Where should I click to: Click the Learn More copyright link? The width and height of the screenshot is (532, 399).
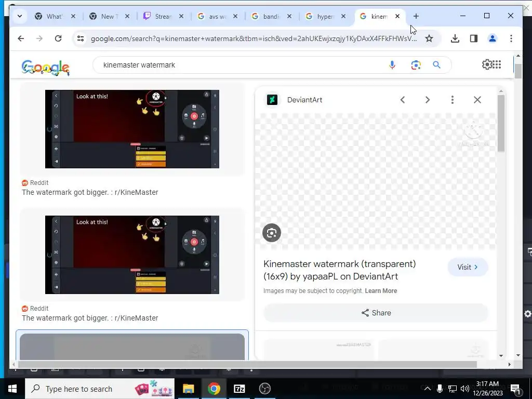pos(381,291)
